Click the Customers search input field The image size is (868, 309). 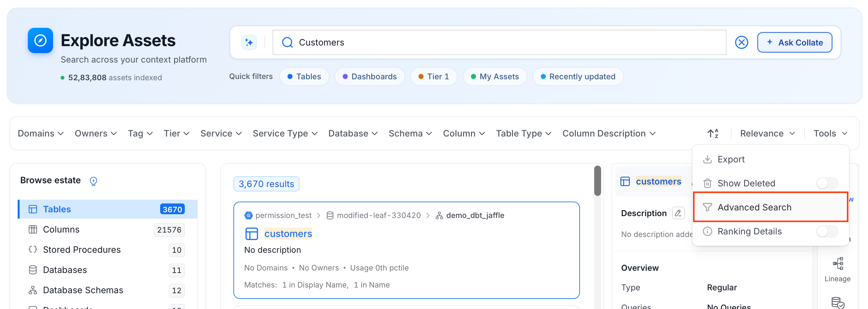[499, 42]
